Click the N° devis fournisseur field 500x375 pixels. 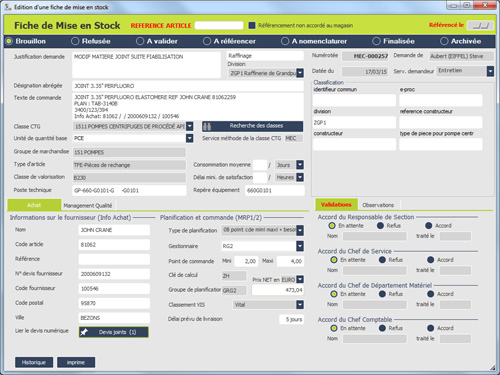pos(114,274)
